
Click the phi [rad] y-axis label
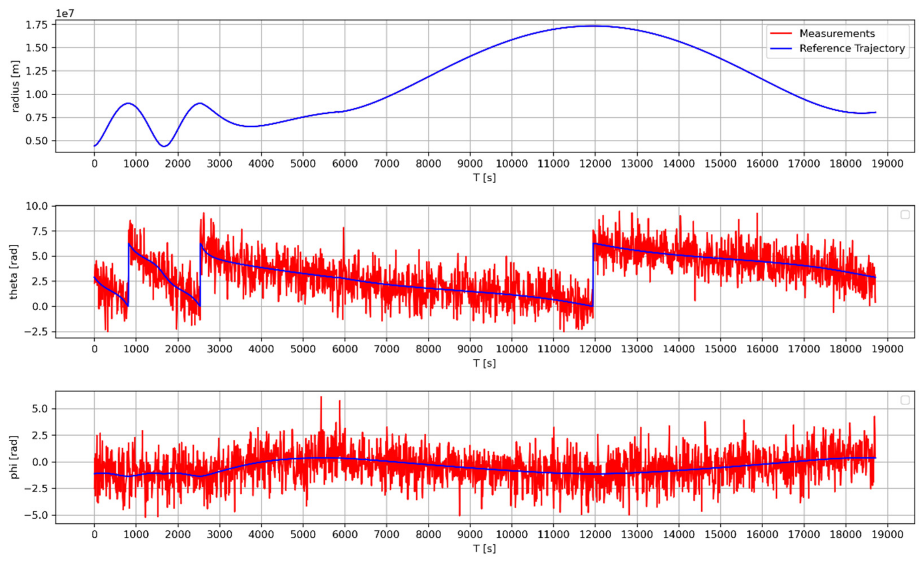(x=14, y=457)
